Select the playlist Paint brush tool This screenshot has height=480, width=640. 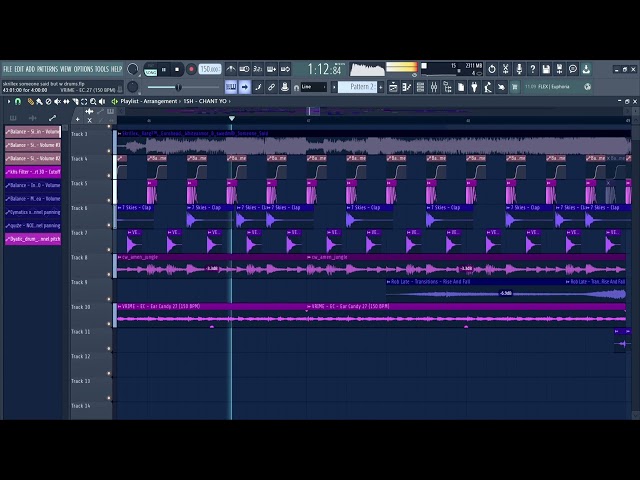39,101
